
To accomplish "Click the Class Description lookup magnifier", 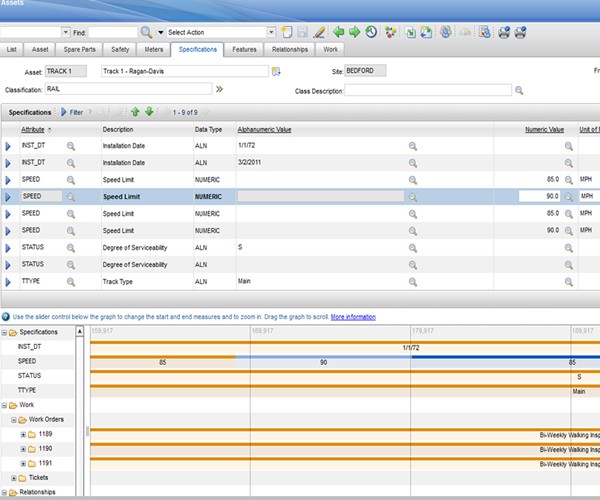I will pyautogui.click(x=519, y=91).
